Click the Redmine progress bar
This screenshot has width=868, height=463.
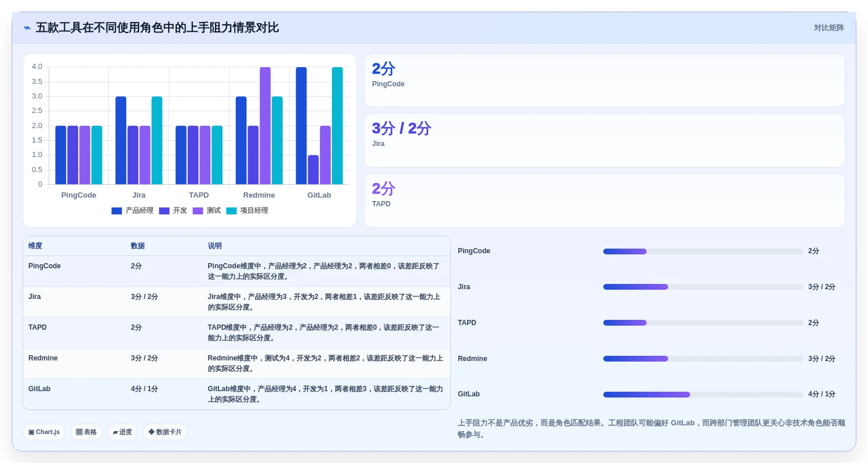tap(703, 359)
